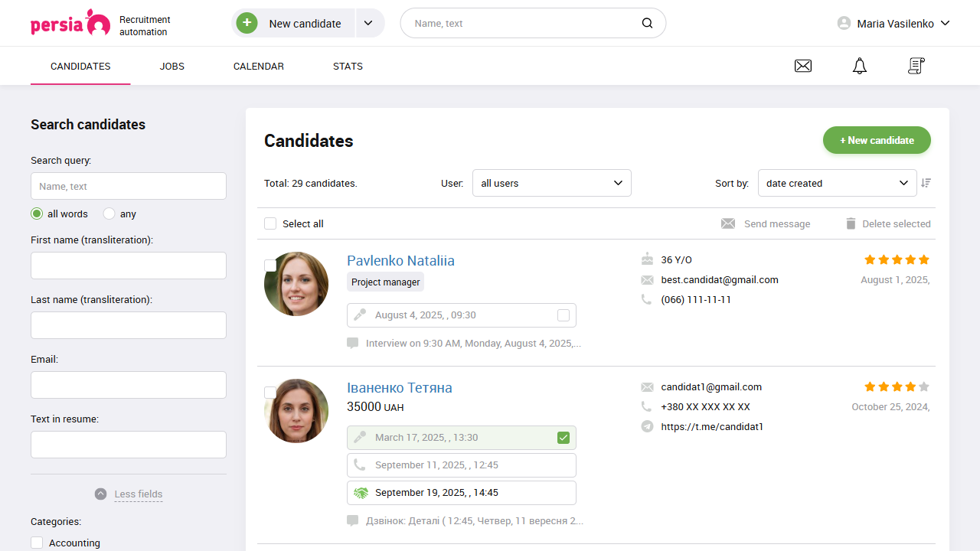
Task: Click the search magnifier icon
Action: tap(647, 23)
